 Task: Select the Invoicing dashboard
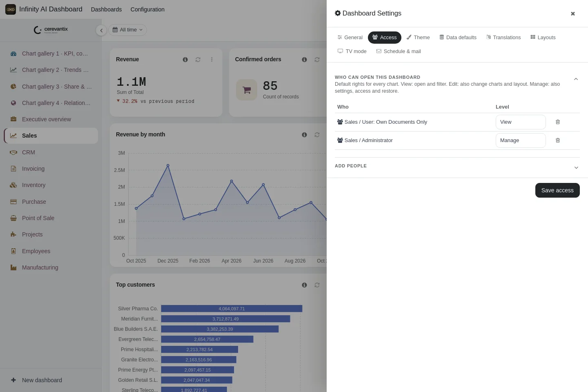[51, 169]
